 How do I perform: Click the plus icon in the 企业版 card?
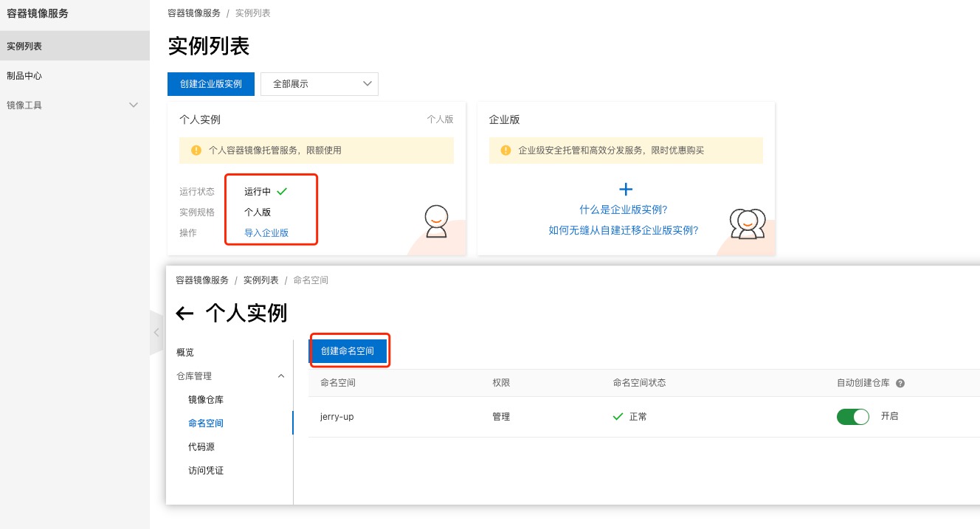pos(626,189)
